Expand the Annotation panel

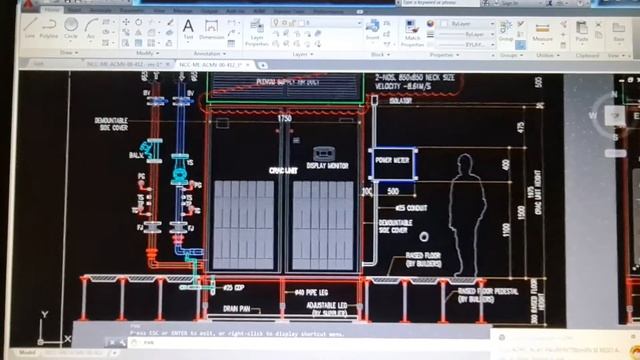pos(209,53)
